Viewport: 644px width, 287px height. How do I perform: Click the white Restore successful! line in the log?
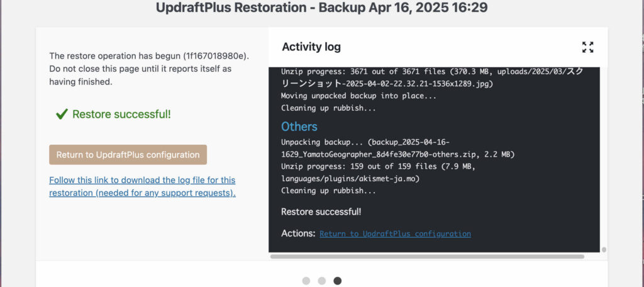[x=321, y=211]
